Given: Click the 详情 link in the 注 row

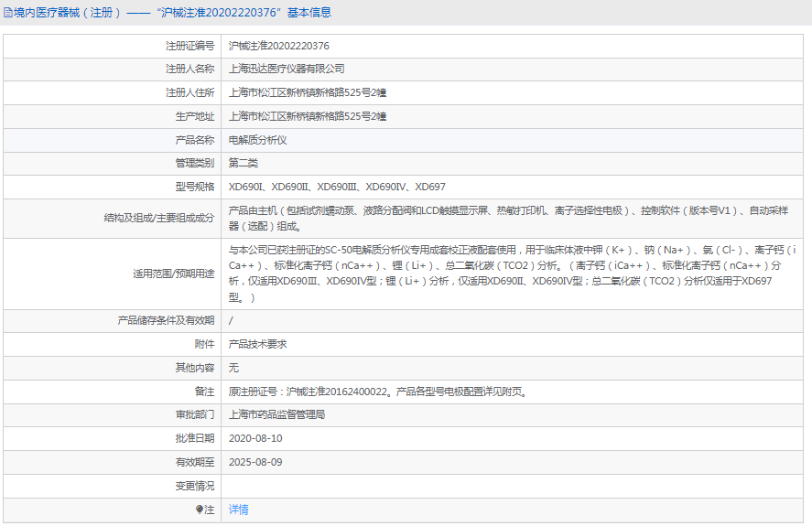Looking at the screenshot, I should click(238, 510).
